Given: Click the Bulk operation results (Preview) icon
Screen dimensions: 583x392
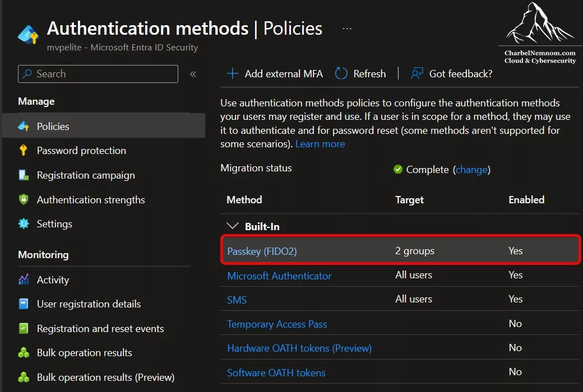Looking at the screenshot, I should tap(24, 377).
